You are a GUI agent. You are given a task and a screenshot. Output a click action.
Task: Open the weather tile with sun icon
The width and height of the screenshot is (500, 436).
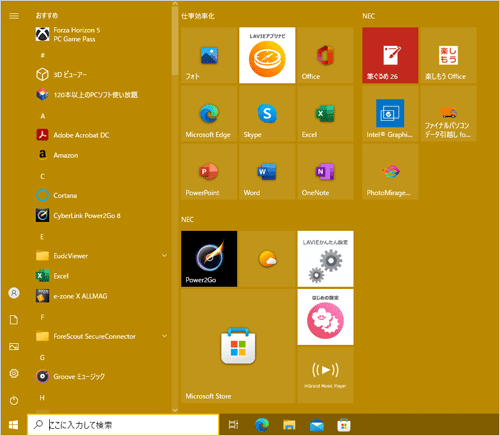(267, 259)
